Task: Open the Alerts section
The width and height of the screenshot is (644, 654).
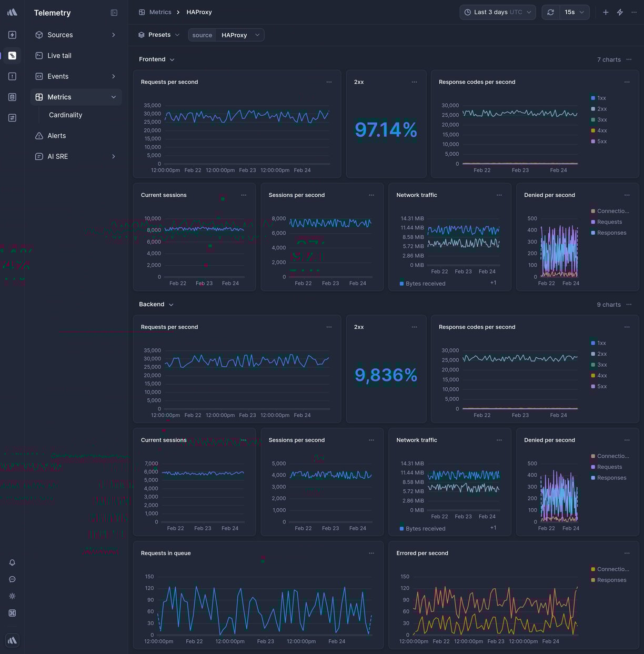Action: [57, 135]
